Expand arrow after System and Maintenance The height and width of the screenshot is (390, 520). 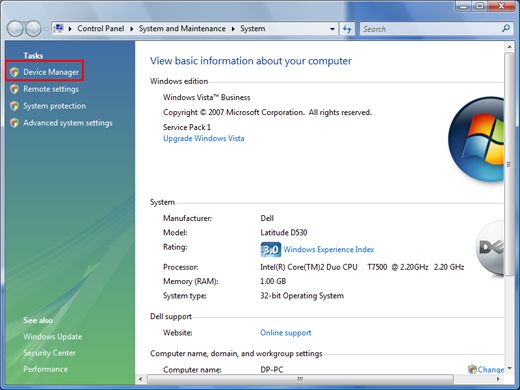233,29
